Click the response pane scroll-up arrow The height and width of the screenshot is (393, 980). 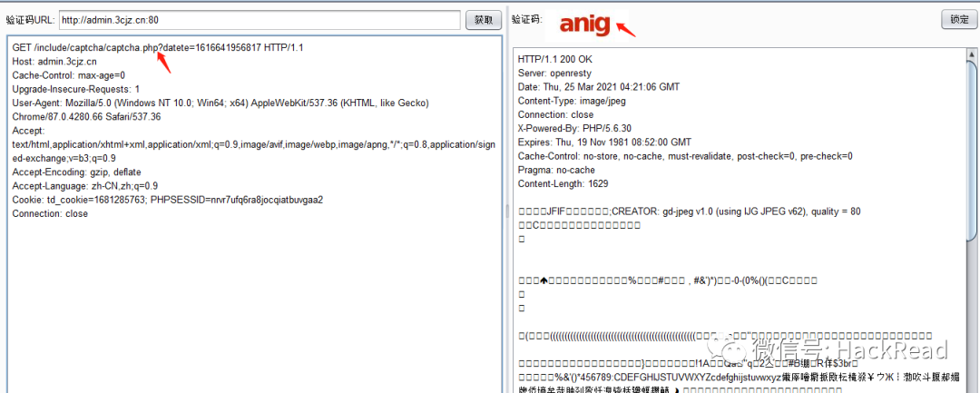point(970,53)
